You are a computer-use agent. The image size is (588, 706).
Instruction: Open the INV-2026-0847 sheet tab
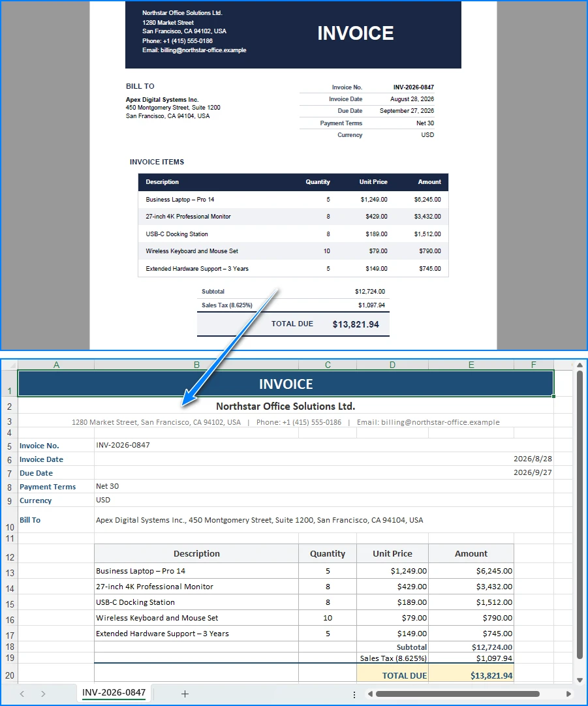(114, 692)
